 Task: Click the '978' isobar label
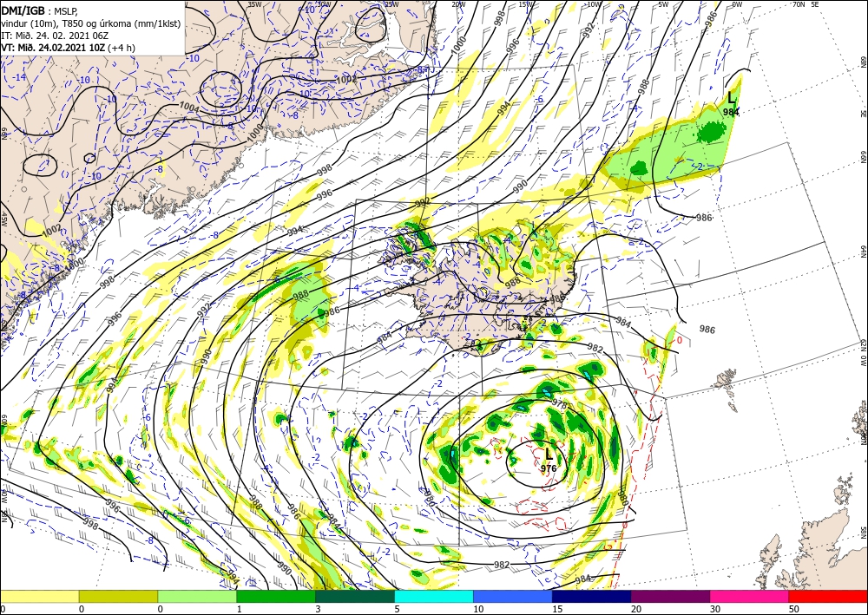[559, 405]
